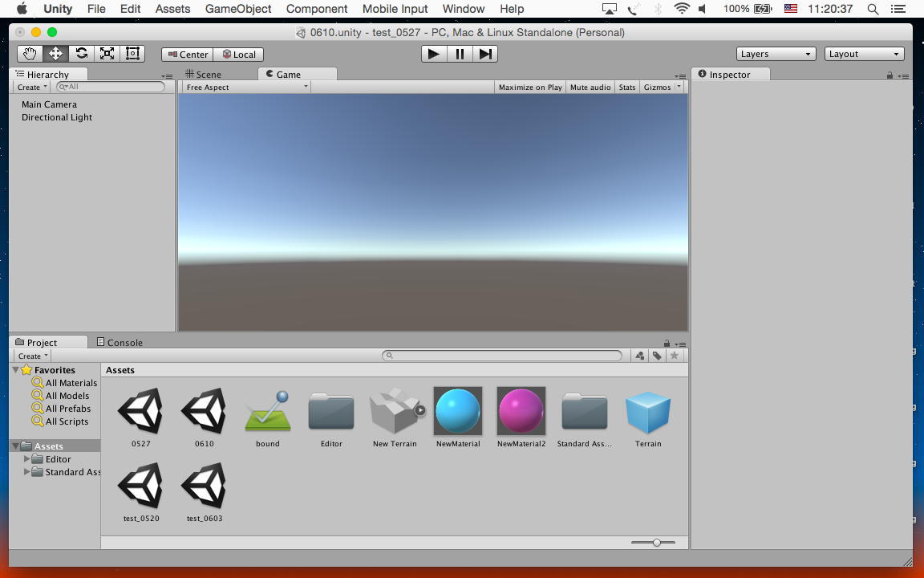This screenshot has width=924, height=578.
Task: Toggle the Center pivot button
Action: tap(188, 55)
